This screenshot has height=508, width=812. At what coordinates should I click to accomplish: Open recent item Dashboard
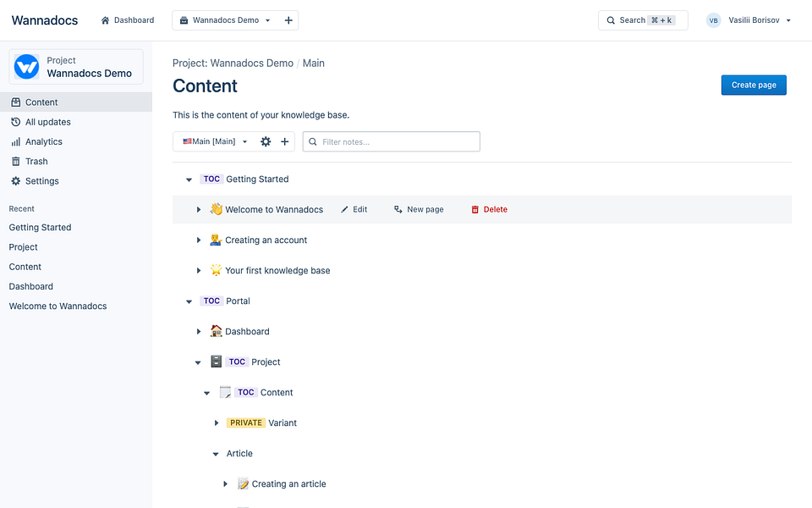[x=31, y=286]
